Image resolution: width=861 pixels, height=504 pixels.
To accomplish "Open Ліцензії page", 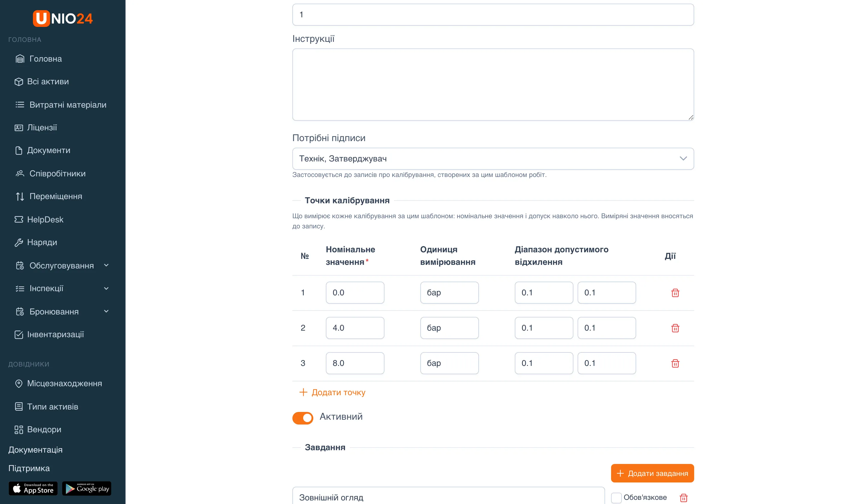I will [36, 127].
